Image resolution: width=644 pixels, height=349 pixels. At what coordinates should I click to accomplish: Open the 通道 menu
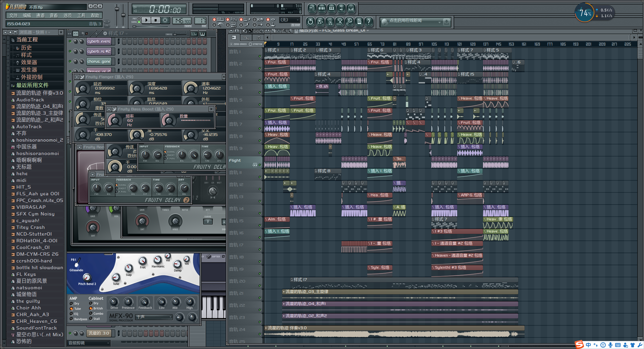pyautogui.click(x=40, y=15)
